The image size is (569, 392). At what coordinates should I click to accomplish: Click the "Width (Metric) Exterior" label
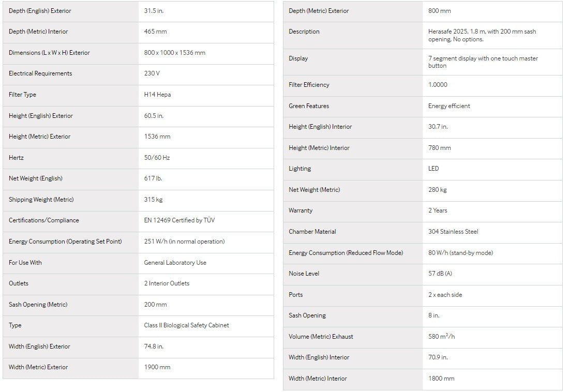[x=38, y=367]
